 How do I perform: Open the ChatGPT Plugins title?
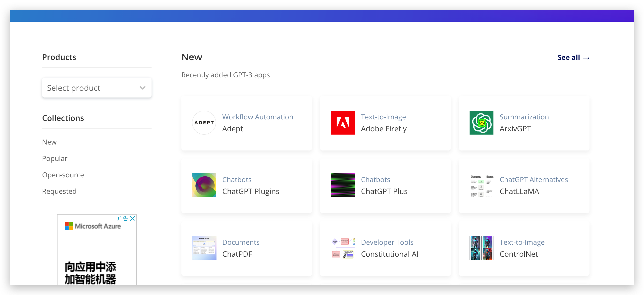point(251,191)
